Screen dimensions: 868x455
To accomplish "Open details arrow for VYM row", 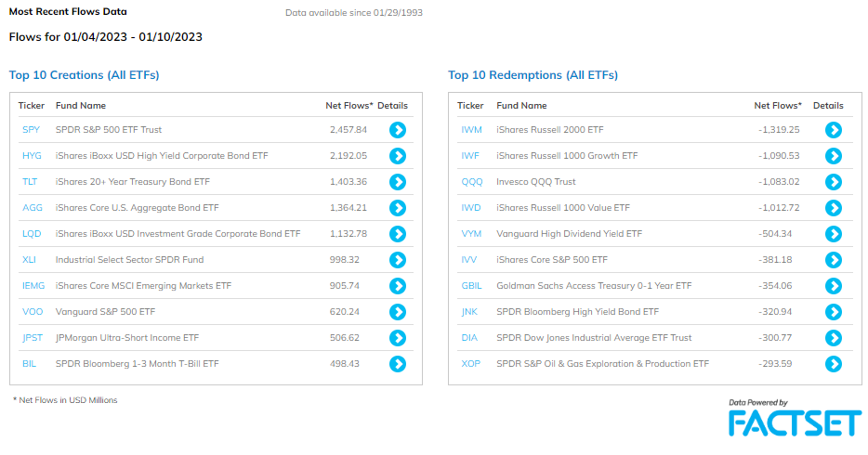I will click(x=833, y=234).
